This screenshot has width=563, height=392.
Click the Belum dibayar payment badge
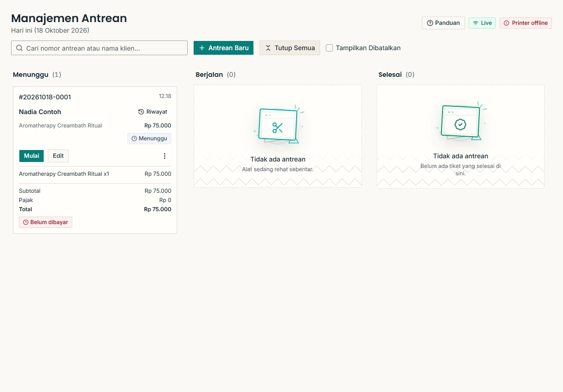coord(46,222)
